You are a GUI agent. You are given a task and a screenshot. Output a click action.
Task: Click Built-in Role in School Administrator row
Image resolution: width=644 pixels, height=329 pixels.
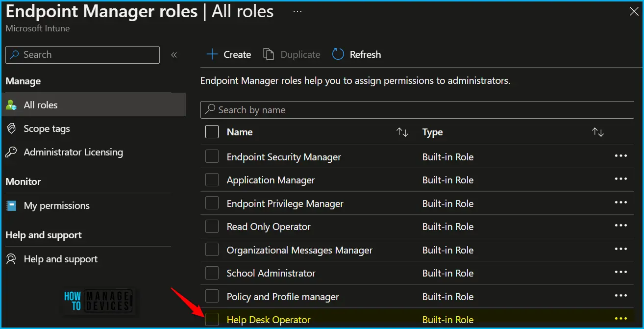tap(448, 273)
